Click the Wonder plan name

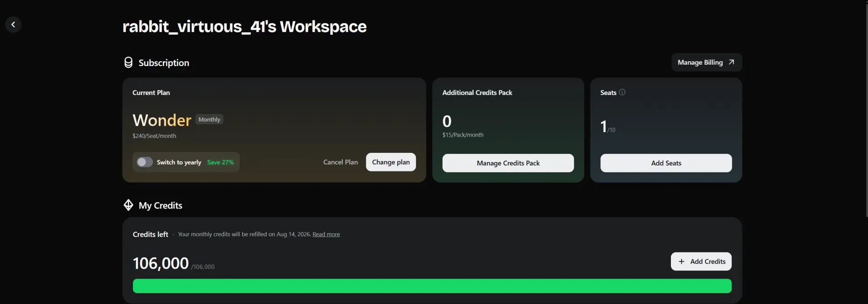click(x=162, y=120)
